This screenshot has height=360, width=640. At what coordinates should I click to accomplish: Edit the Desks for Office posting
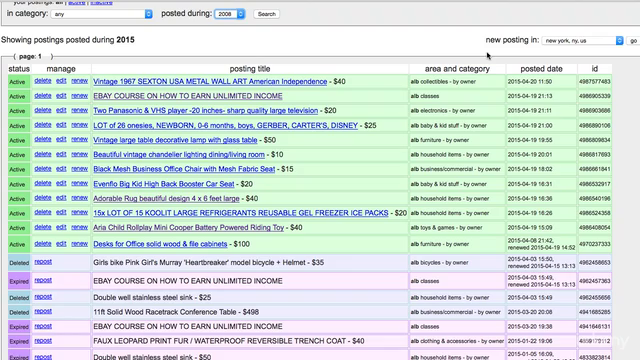[x=61, y=244]
